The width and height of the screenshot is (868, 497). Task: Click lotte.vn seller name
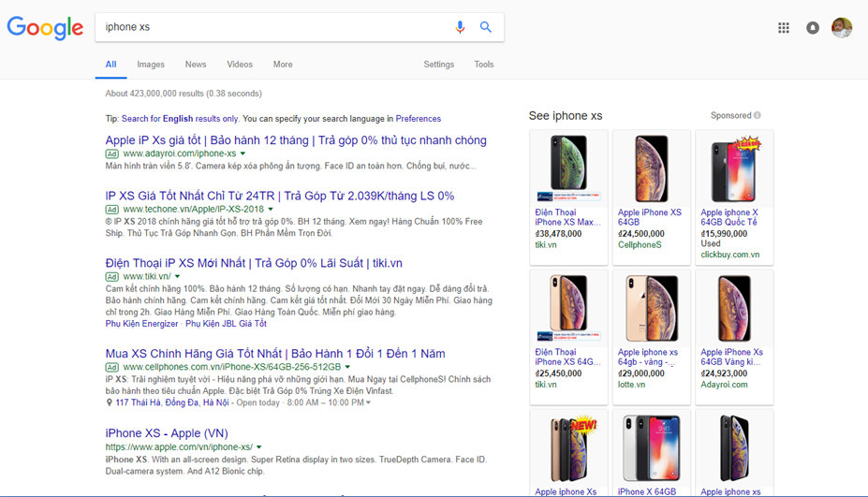pyautogui.click(x=632, y=384)
